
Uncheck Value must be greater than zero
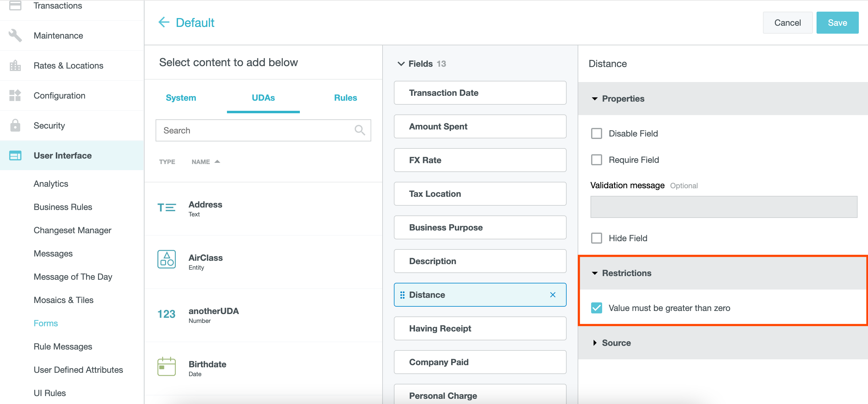tap(596, 308)
